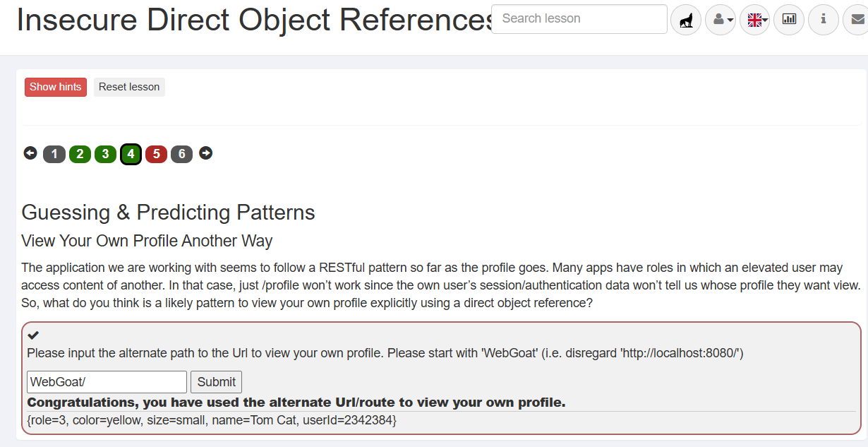Open the user account dropdown
The image size is (868, 447).
[x=721, y=20]
